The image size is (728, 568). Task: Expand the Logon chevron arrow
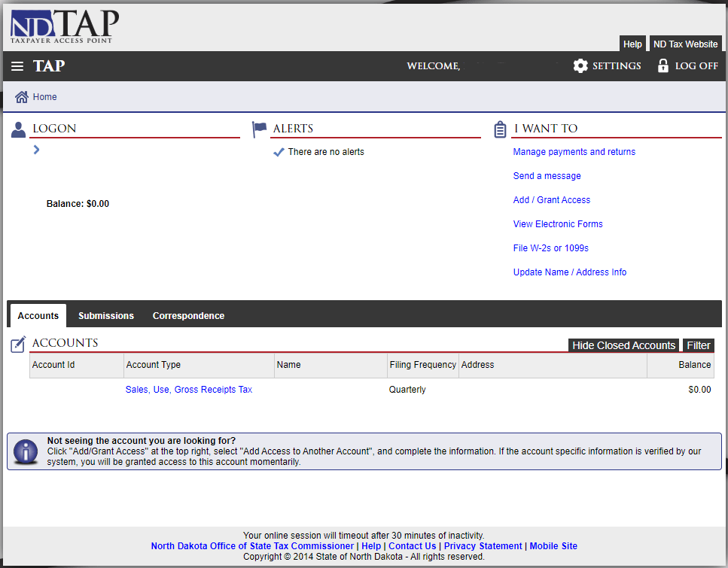click(37, 150)
